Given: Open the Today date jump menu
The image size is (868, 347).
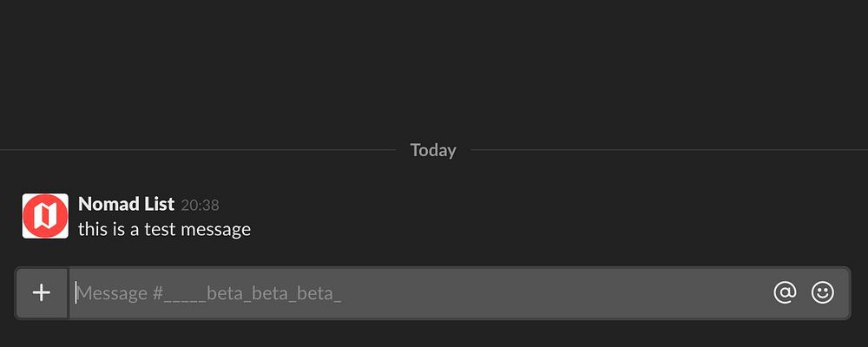Looking at the screenshot, I should pos(433,150).
